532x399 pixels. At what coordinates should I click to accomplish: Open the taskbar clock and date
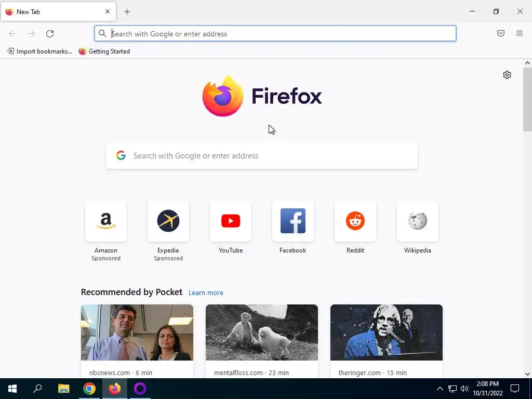pos(487,389)
